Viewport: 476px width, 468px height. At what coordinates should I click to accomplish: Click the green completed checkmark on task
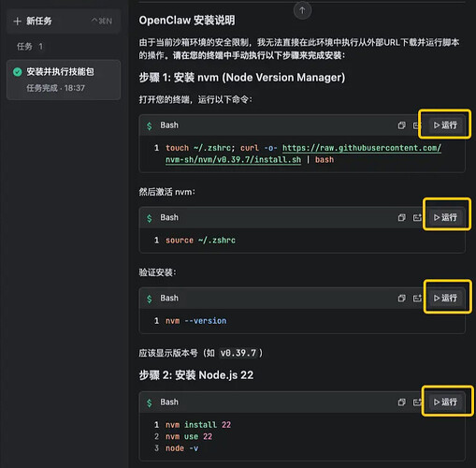pos(18,72)
